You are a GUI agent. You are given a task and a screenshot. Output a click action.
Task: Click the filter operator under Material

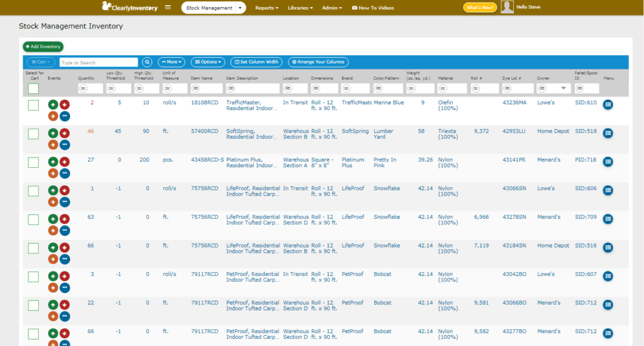click(x=442, y=89)
